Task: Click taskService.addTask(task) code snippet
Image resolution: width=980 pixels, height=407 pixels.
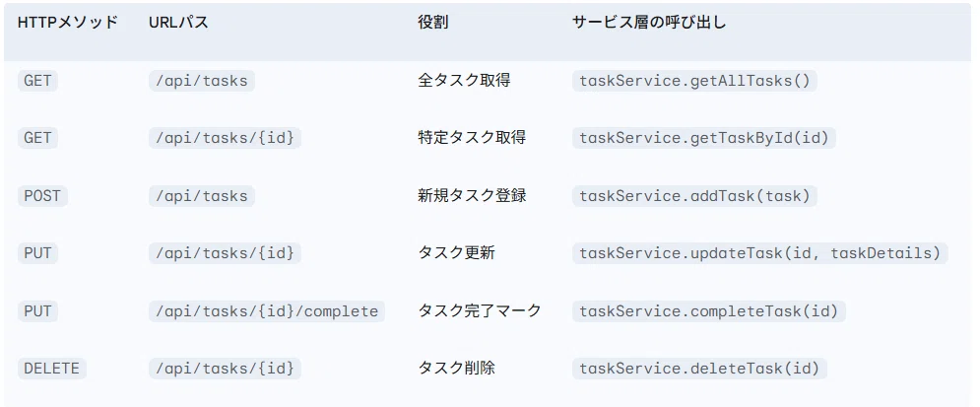Action: pyautogui.click(x=694, y=196)
